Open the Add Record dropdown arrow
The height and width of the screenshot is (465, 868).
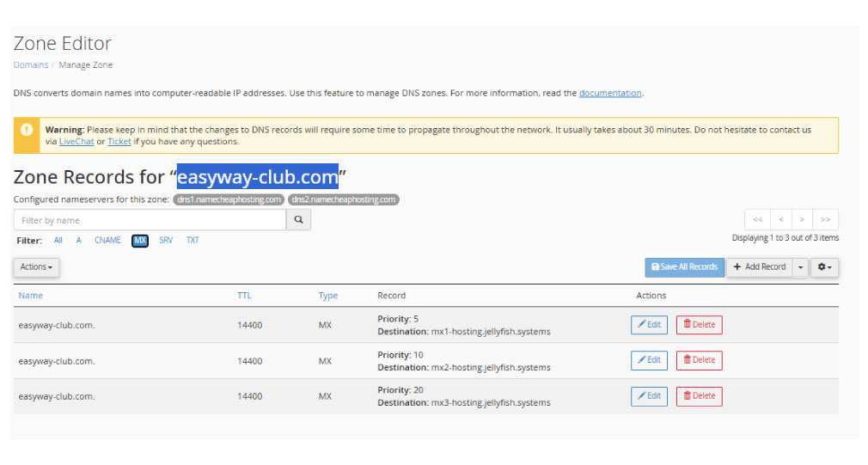click(800, 266)
